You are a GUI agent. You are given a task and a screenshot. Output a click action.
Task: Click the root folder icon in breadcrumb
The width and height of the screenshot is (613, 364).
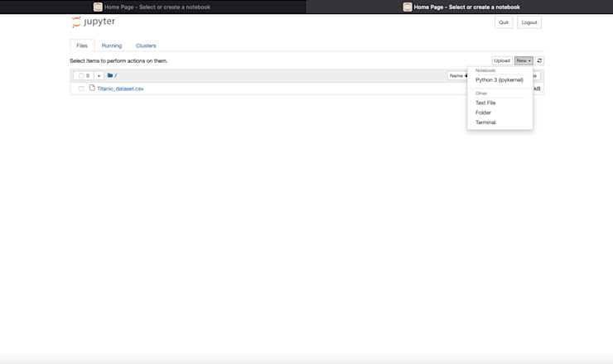point(110,75)
